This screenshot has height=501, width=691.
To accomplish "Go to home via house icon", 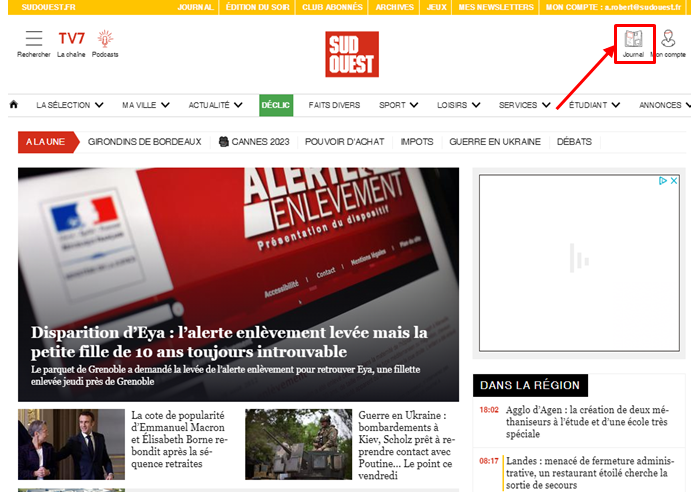I will pos(14,104).
